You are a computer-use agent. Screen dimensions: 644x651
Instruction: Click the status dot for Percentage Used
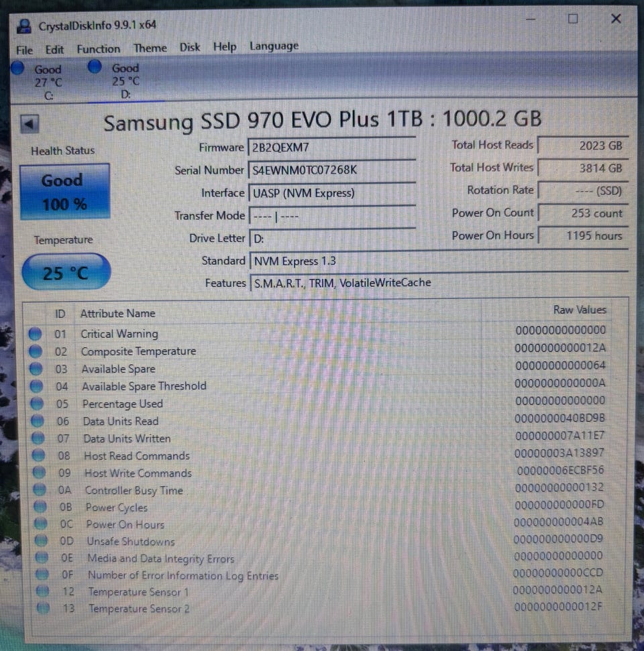coord(37,404)
